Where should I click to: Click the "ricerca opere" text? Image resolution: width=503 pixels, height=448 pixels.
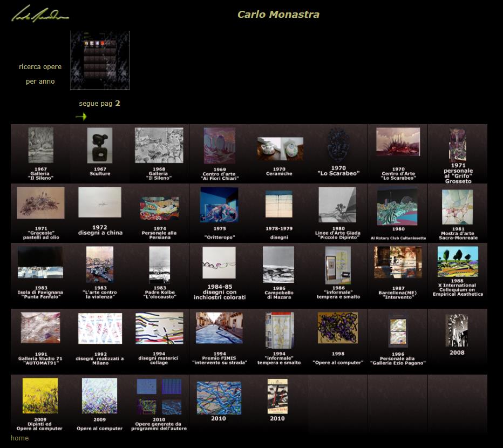[x=40, y=67]
